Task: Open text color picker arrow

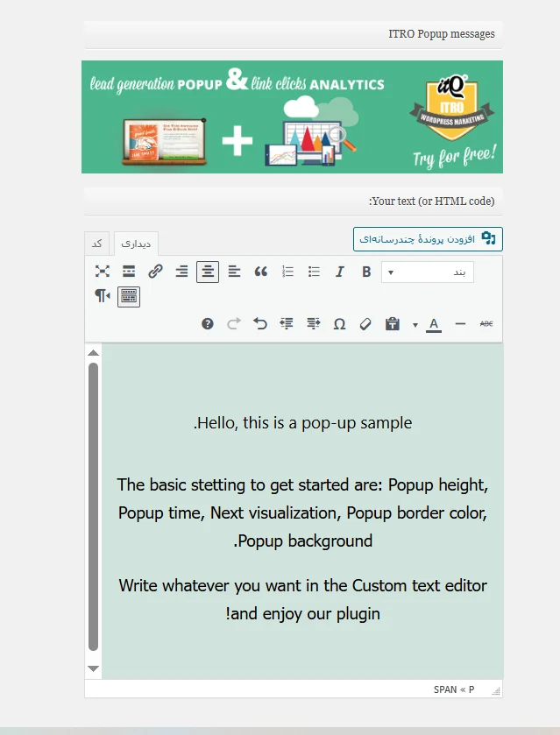Action: coord(415,324)
